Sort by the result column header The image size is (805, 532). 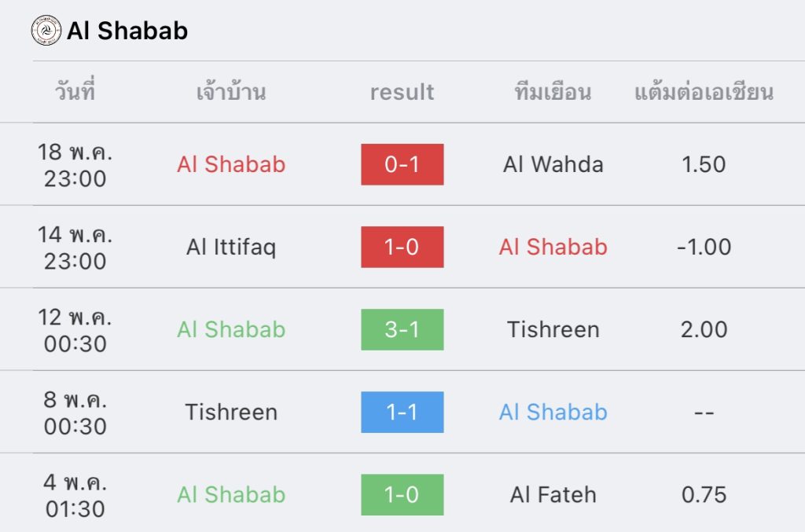[402, 93]
